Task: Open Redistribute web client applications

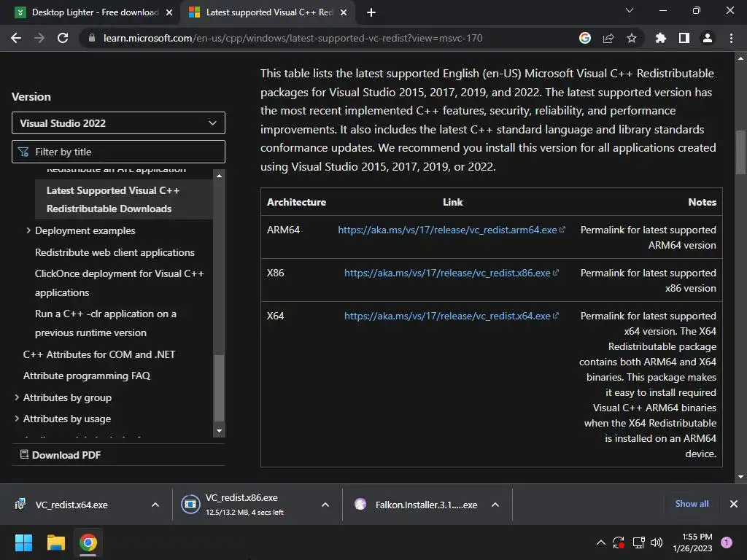Action: coord(115,252)
